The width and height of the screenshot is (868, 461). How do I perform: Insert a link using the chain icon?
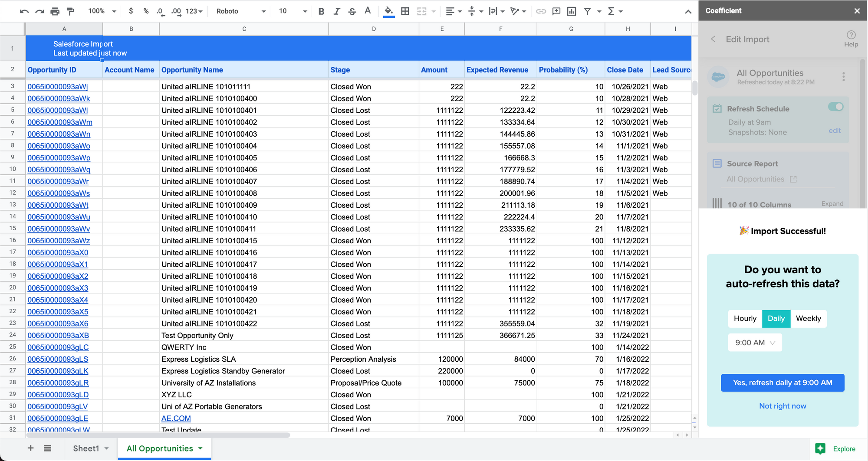click(541, 11)
